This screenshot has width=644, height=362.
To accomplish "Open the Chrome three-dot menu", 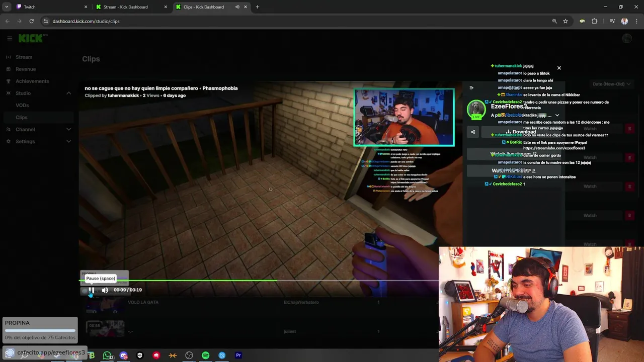I will point(636,21).
